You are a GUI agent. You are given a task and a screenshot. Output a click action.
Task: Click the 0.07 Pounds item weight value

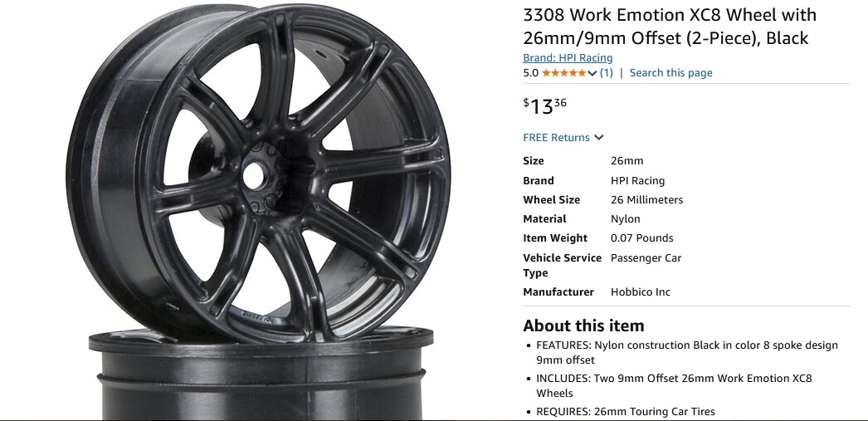point(641,238)
